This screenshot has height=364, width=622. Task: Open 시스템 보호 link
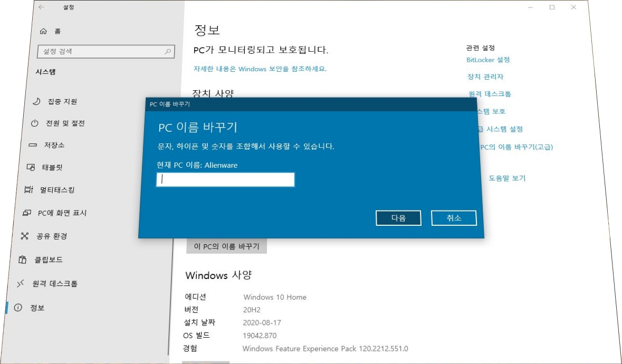tap(491, 111)
